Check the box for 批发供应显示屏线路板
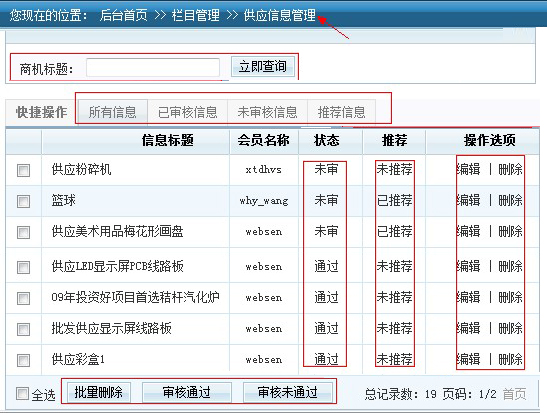The image size is (547, 413). click(x=23, y=329)
